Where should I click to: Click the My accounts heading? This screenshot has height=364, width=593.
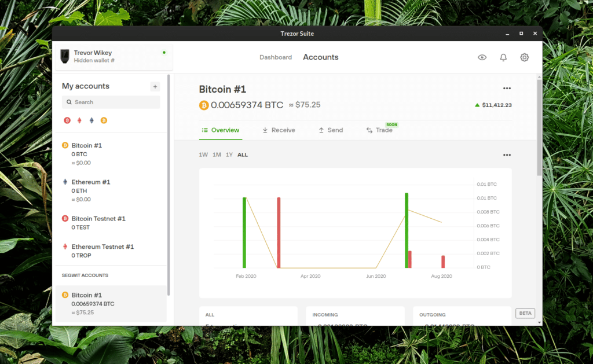click(86, 86)
